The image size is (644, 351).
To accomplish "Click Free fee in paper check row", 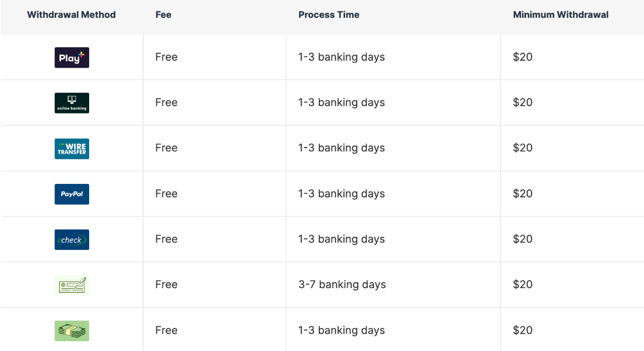I will click(x=166, y=284).
